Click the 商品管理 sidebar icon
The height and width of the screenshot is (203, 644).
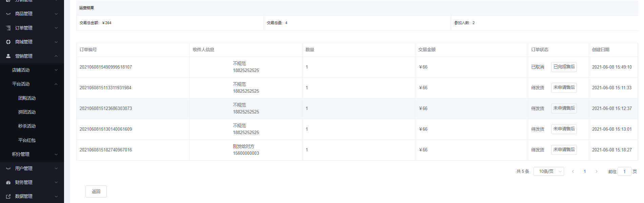click(8, 14)
